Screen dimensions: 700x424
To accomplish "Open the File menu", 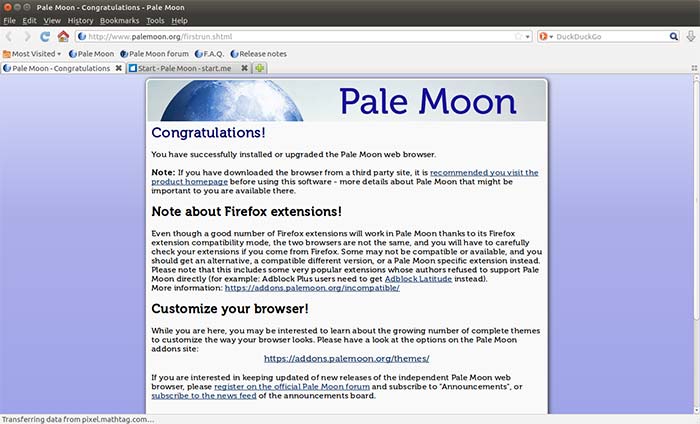I will pos(9,21).
